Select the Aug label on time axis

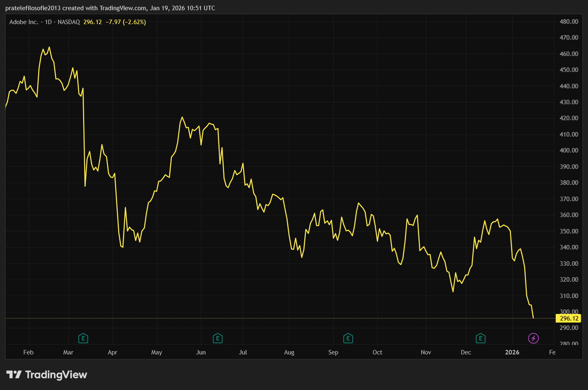coord(289,352)
